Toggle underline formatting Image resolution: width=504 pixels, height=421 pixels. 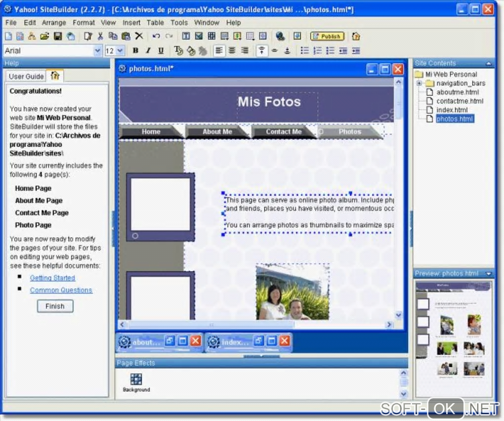tap(161, 50)
